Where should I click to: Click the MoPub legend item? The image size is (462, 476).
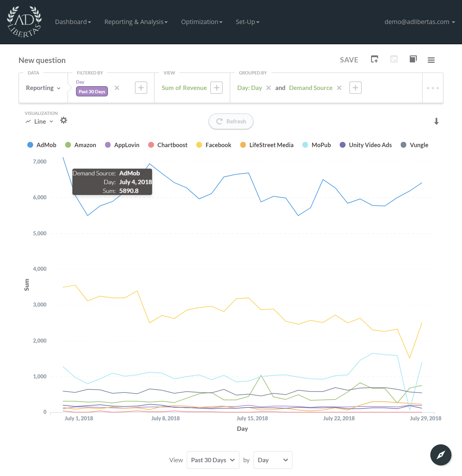coord(317,145)
